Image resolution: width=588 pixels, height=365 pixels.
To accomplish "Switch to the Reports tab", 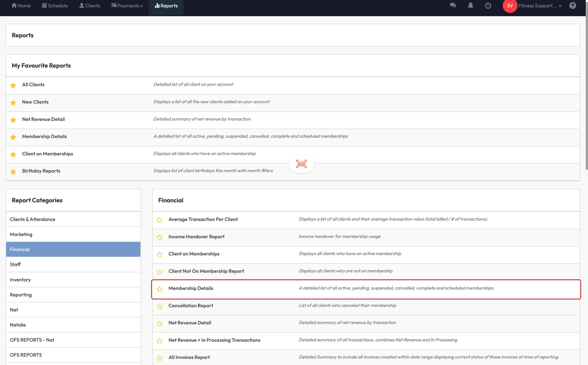I will point(166,6).
